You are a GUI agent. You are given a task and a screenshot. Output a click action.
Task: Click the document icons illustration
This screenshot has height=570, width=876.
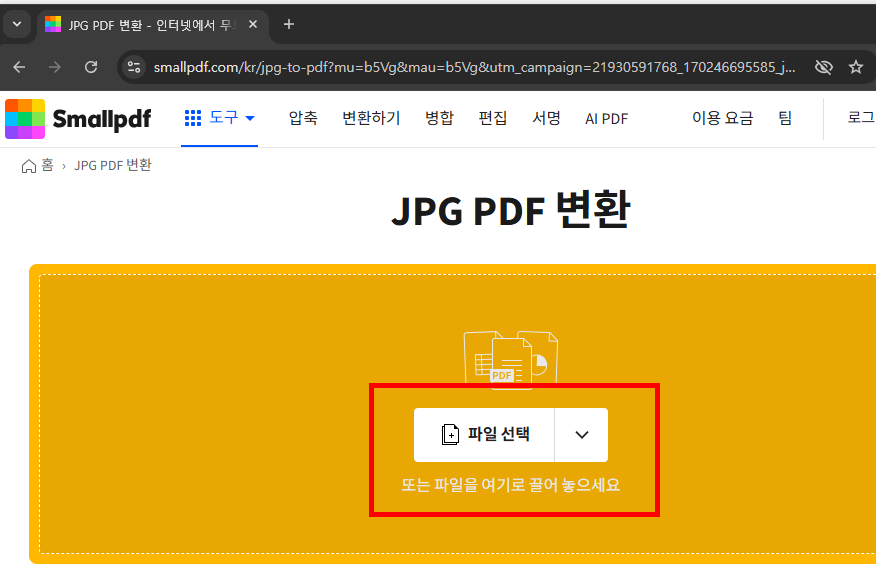pyautogui.click(x=511, y=359)
